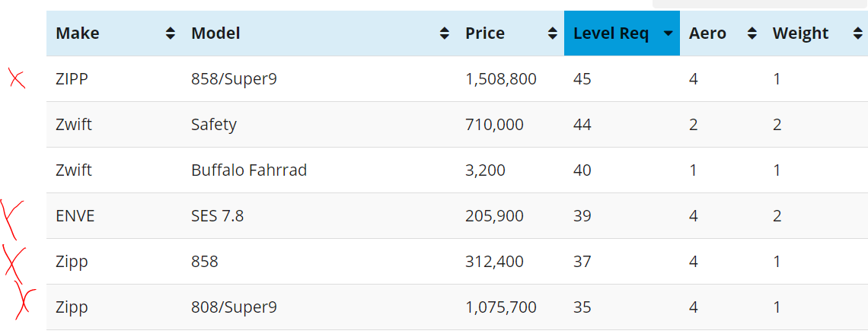Sort table by Make column label
Image resolution: width=868 pixels, height=334 pixels.
pyautogui.click(x=78, y=33)
